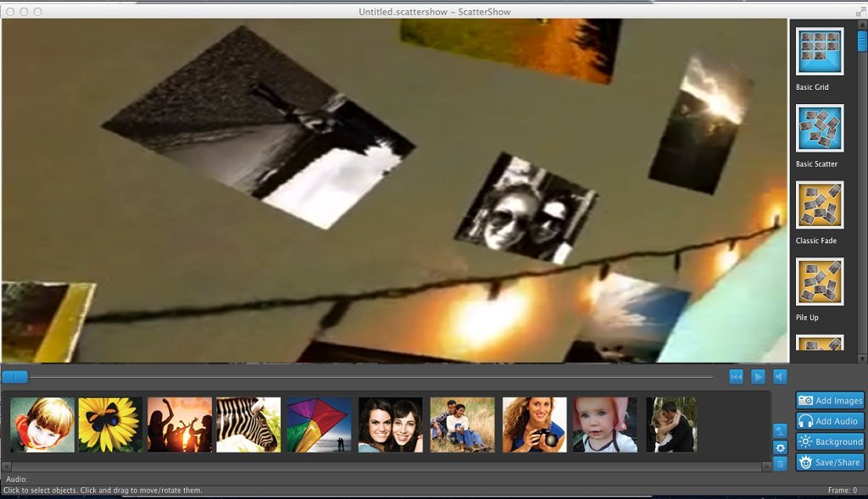Click the Save/Share button
This screenshot has height=499, width=868.
click(x=830, y=463)
